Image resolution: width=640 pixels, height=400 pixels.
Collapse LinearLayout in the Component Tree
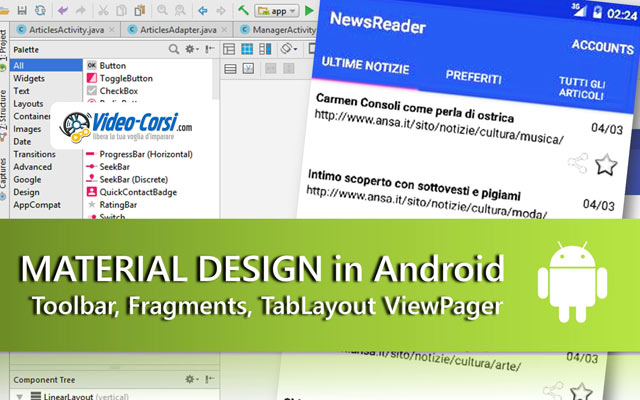pyautogui.click(x=19, y=396)
